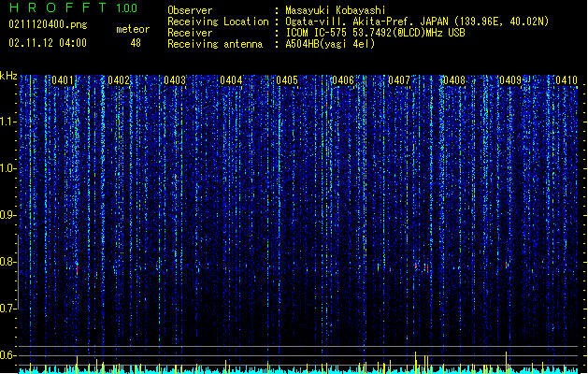
Task: Click the Observer label
Action: [x=190, y=10]
